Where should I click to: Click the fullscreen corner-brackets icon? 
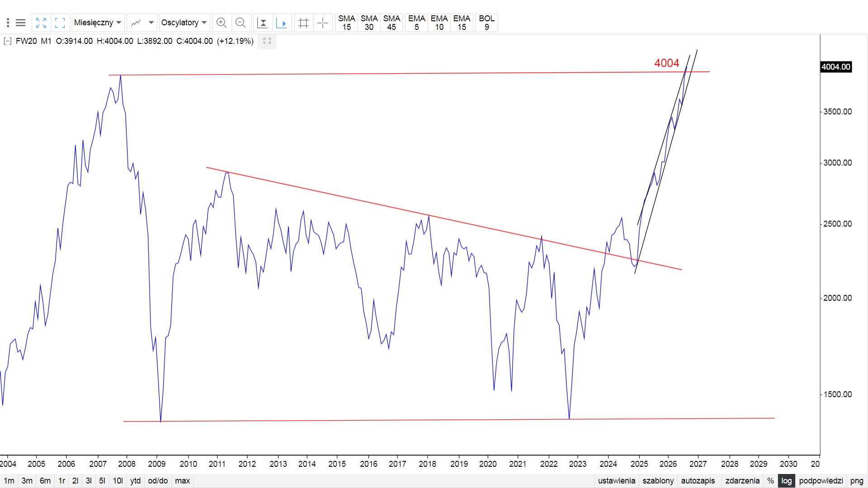[x=60, y=23]
